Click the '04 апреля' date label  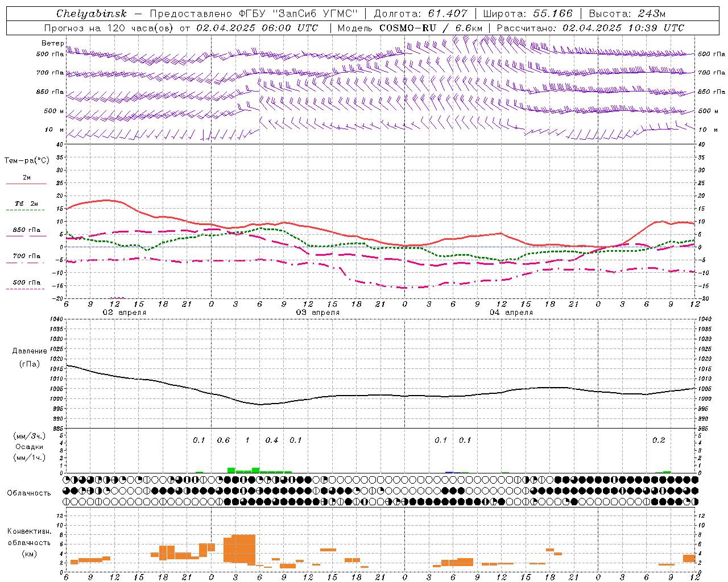(x=511, y=313)
